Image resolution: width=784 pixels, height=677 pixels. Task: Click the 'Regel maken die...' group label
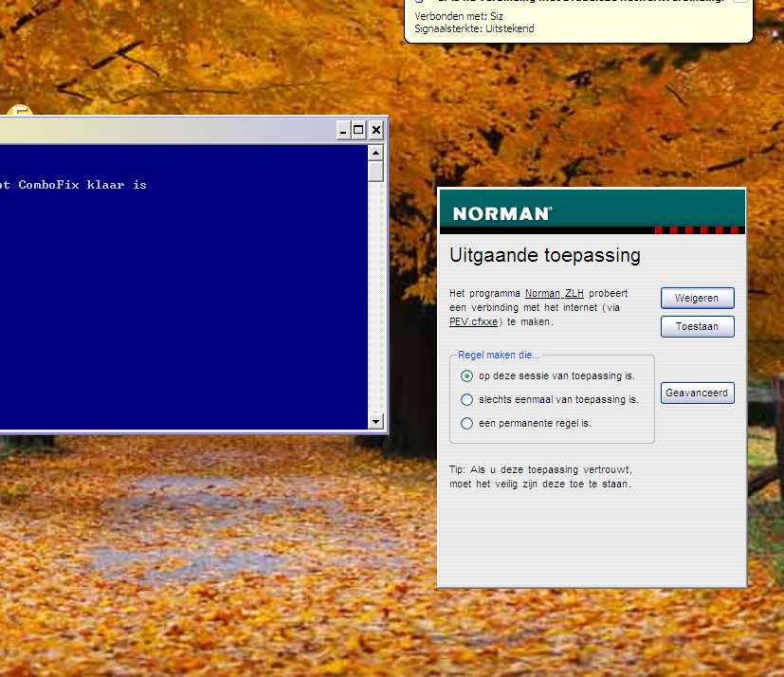(x=499, y=355)
